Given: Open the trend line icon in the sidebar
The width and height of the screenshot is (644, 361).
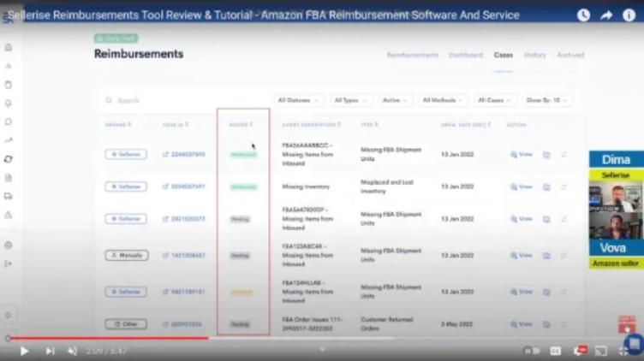Looking at the screenshot, I should (9, 140).
